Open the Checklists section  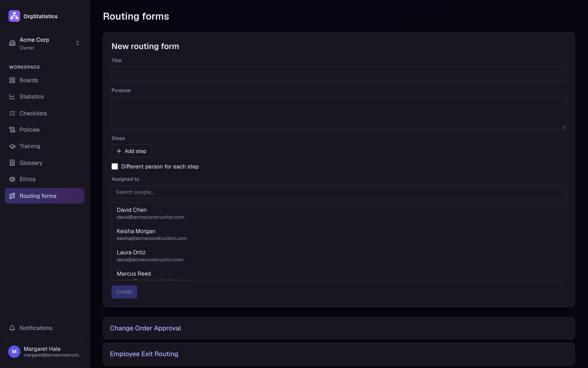pos(45,113)
